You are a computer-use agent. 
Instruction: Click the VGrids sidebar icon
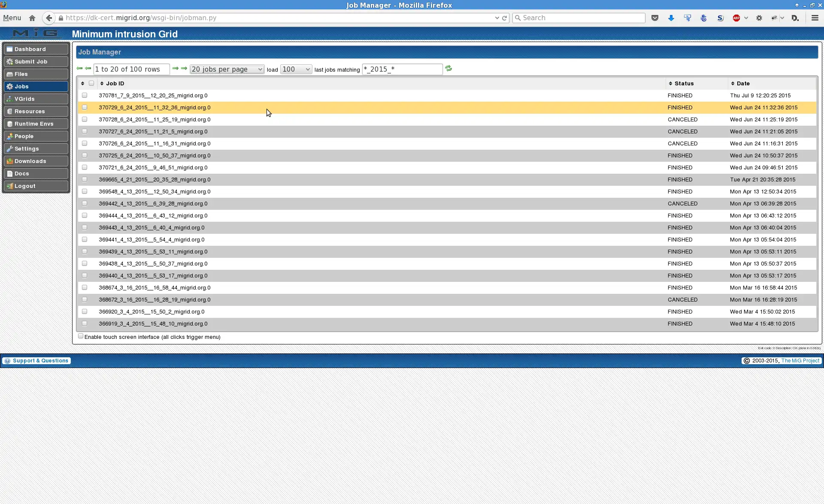pos(9,98)
